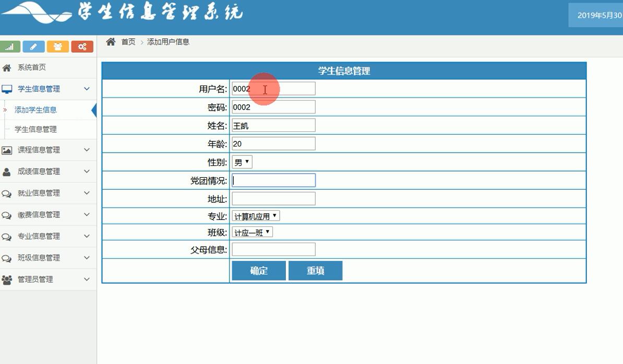
Task: Open the 专业信息管理 menu
Action: click(x=39, y=236)
